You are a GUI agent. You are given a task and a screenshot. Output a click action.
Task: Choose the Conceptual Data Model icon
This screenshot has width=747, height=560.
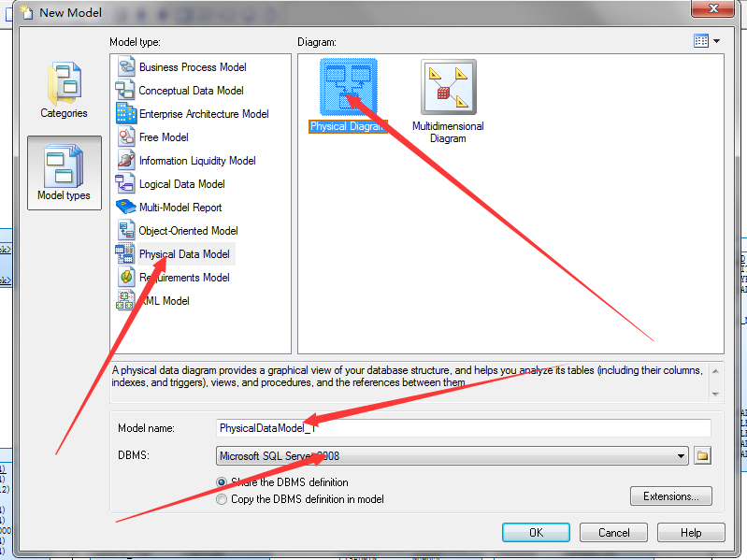[125, 90]
